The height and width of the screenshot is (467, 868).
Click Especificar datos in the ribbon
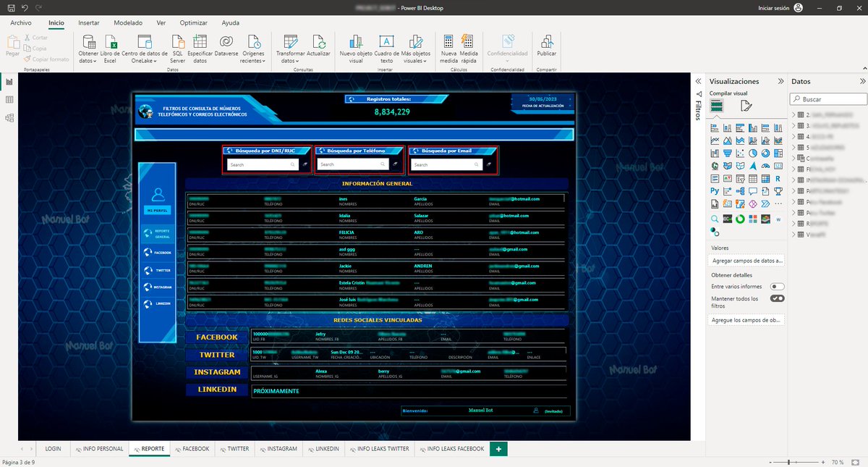(x=200, y=49)
